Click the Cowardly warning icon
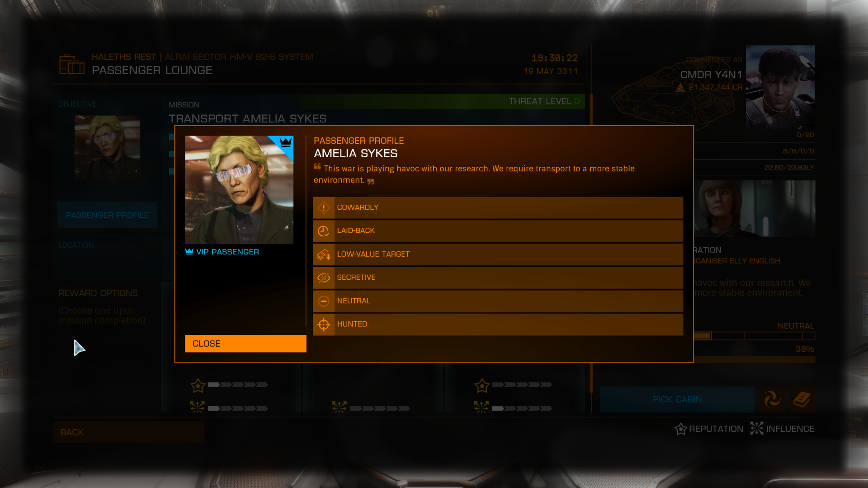The height and width of the screenshot is (488, 868). [324, 207]
